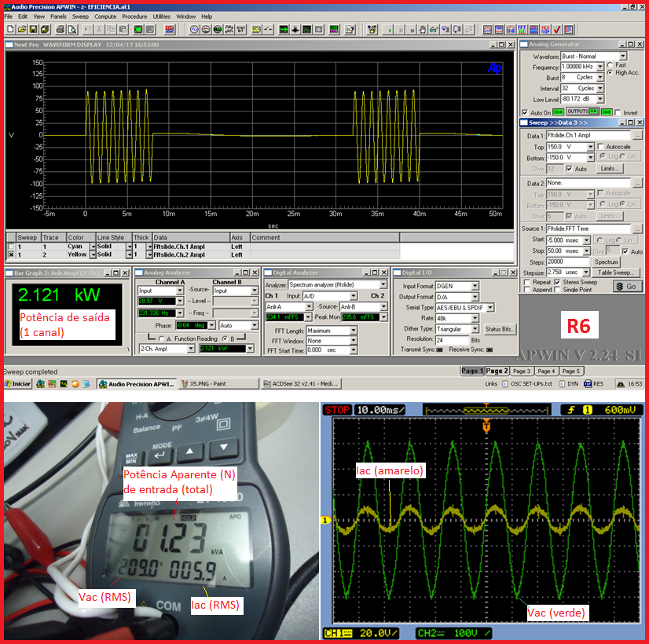Image resolution: width=649 pixels, height=644 pixels.
Task: Select the Fast radio button
Action: click(610, 64)
